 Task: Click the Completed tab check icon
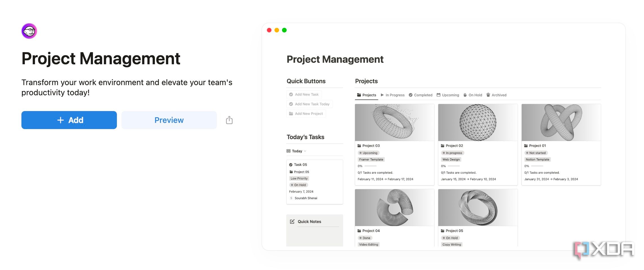(410, 95)
